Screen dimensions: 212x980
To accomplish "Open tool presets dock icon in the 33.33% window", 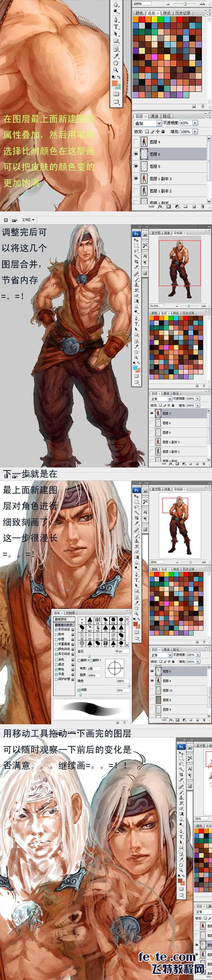I will (145, 246).
